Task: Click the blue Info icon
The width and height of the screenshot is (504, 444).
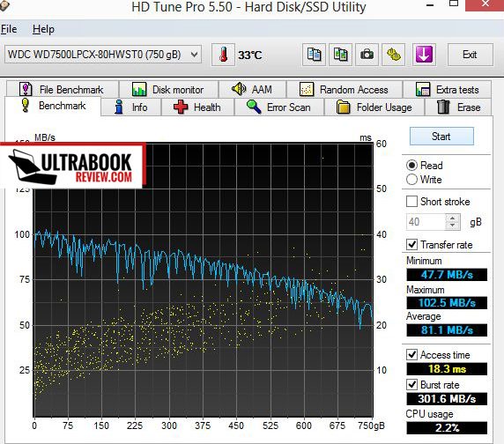Action: point(119,107)
